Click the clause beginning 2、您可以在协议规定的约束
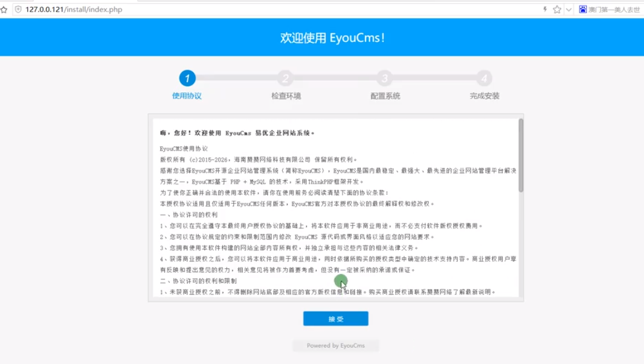 tap(297, 237)
